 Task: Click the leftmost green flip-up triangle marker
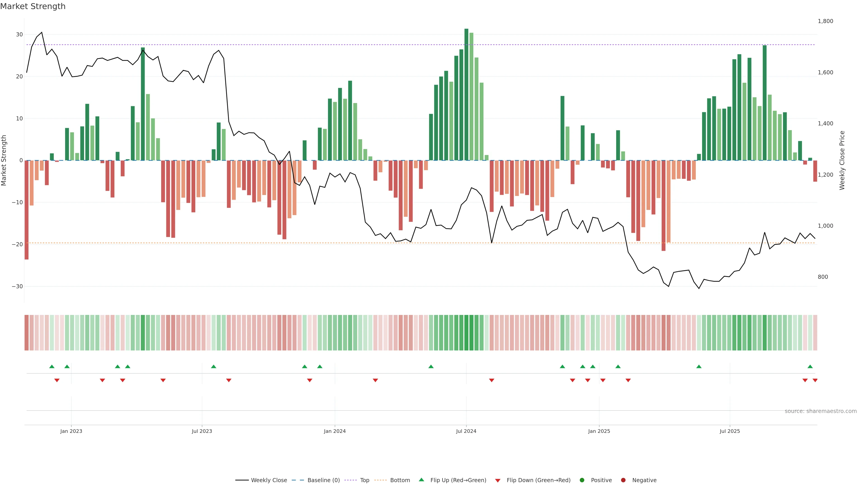52,366
